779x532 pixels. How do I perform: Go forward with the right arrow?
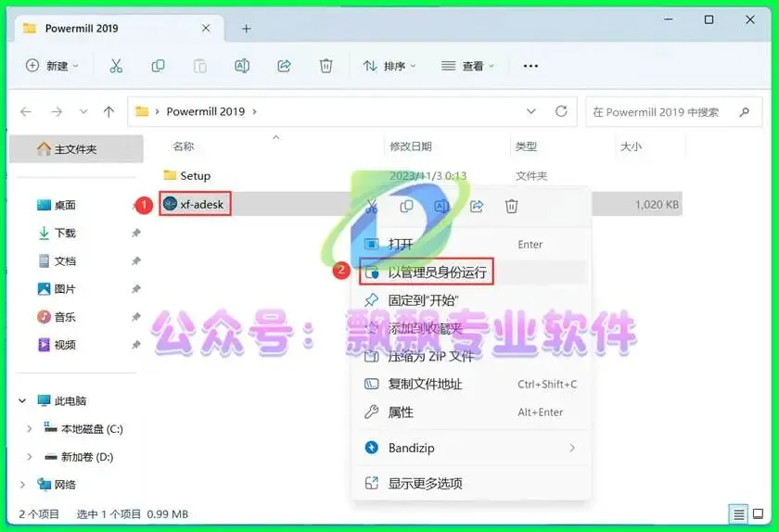57,112
